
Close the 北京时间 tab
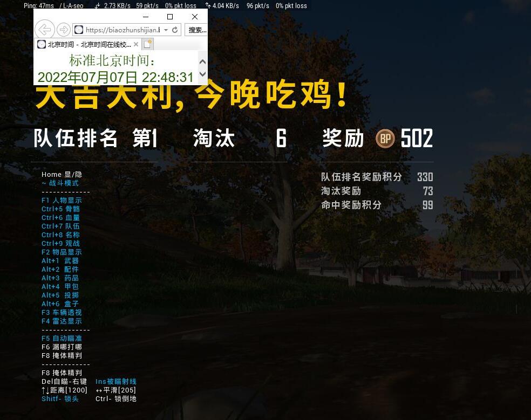tap(136, 44)
